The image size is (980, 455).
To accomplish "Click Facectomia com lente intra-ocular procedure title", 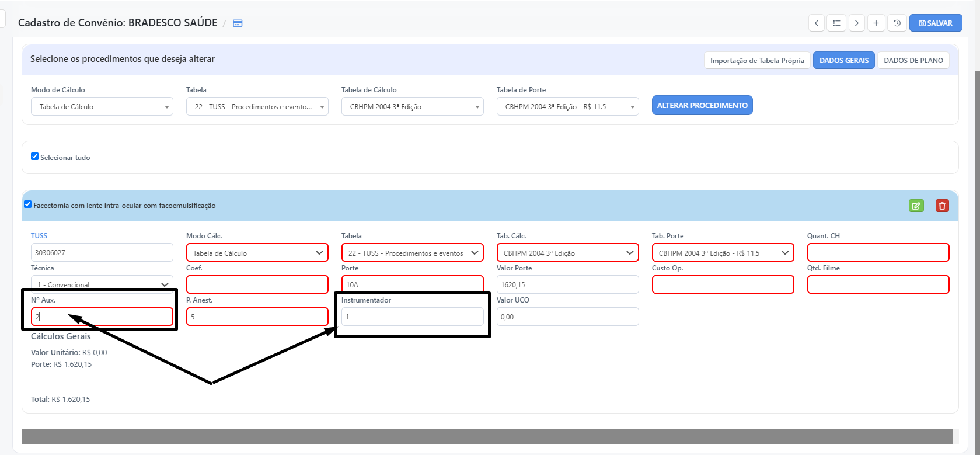I will [x=124, y=206].
